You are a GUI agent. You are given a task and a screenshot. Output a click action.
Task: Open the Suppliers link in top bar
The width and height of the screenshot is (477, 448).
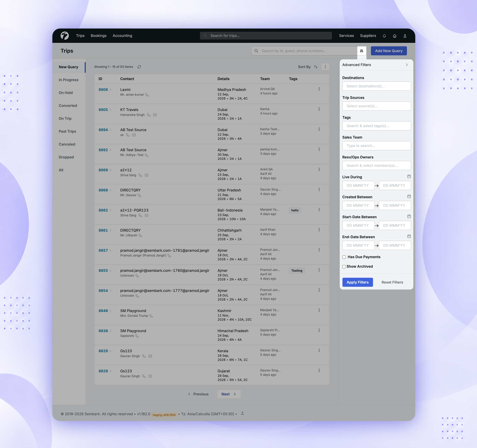(x=368, y=36)
